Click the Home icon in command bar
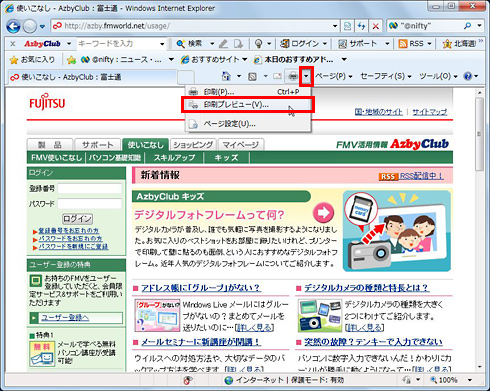 click(226, 76)
